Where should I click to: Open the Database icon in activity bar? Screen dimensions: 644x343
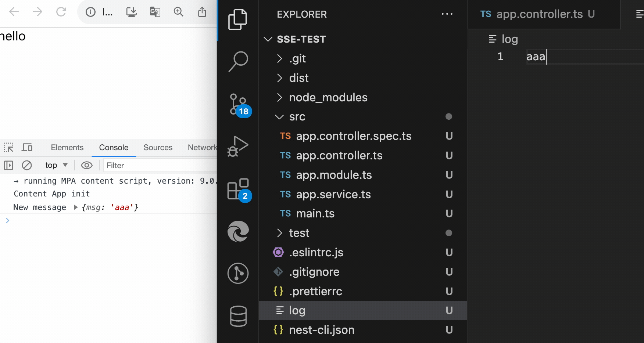pos(238,316)
